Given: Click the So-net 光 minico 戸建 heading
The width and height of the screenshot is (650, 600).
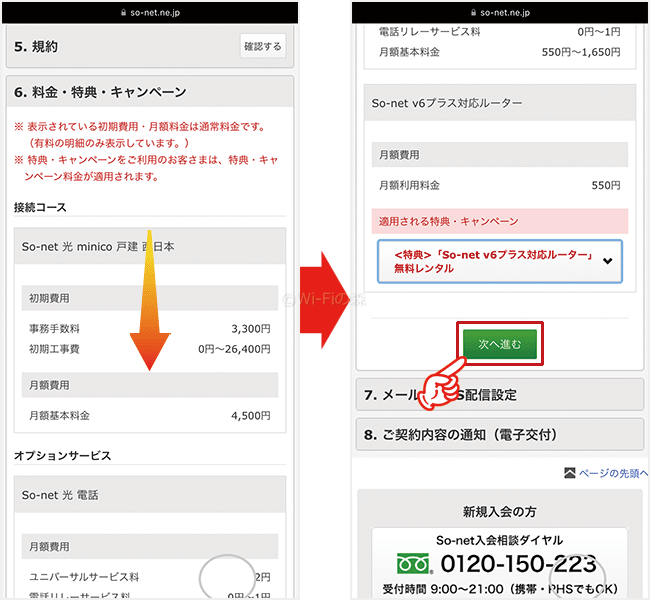Looking at the screenshot, I should pos(150,246).
